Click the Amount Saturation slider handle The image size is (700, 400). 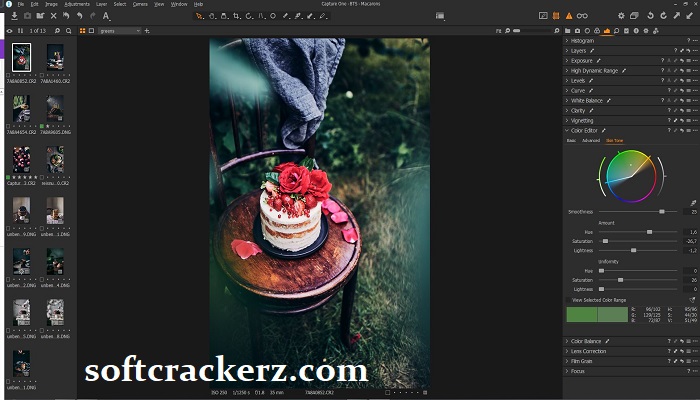[x=605, y=241]
